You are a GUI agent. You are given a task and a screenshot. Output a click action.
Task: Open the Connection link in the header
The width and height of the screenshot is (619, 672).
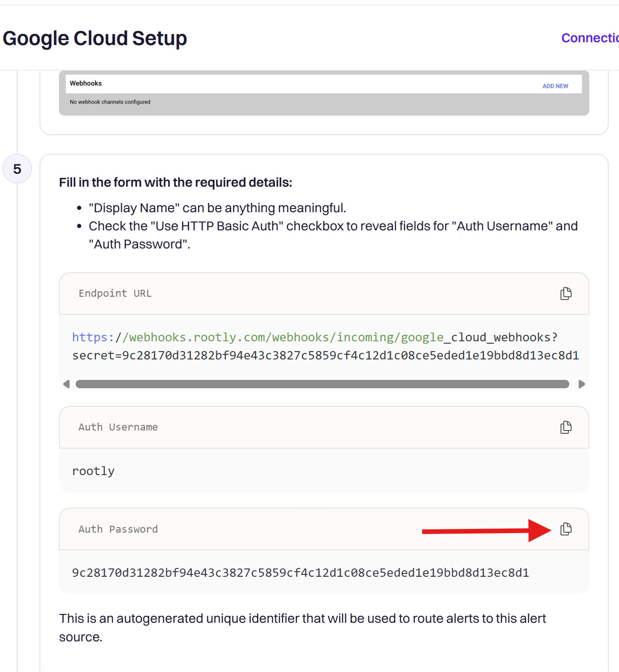[590, 38]
